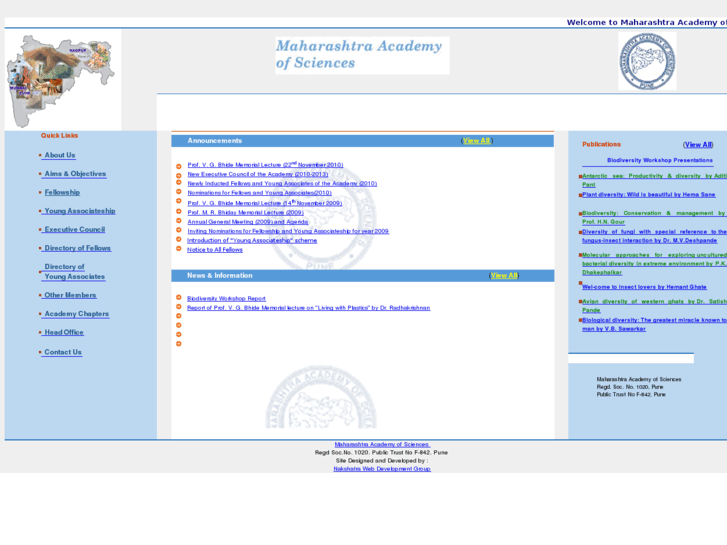Open Newly Inducted Fellows 2010 announcement
The width and height of the screenshot is (727, 545).
pos(282,184)
